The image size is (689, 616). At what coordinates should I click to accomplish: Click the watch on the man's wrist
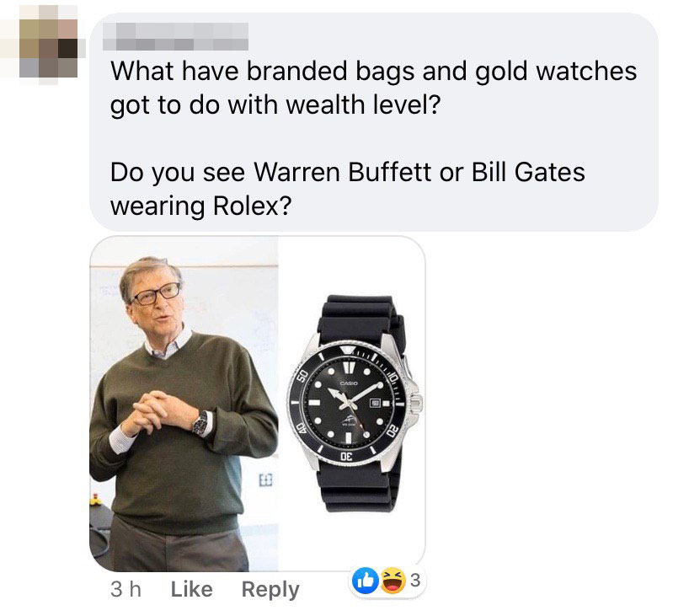pos(200,425)
